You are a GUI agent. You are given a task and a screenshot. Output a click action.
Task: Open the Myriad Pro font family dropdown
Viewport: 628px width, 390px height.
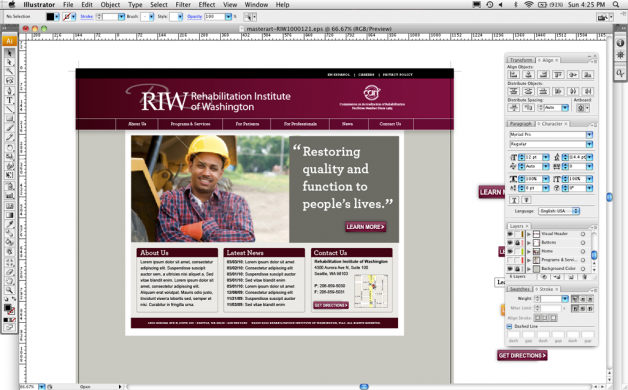click(590, 135)
